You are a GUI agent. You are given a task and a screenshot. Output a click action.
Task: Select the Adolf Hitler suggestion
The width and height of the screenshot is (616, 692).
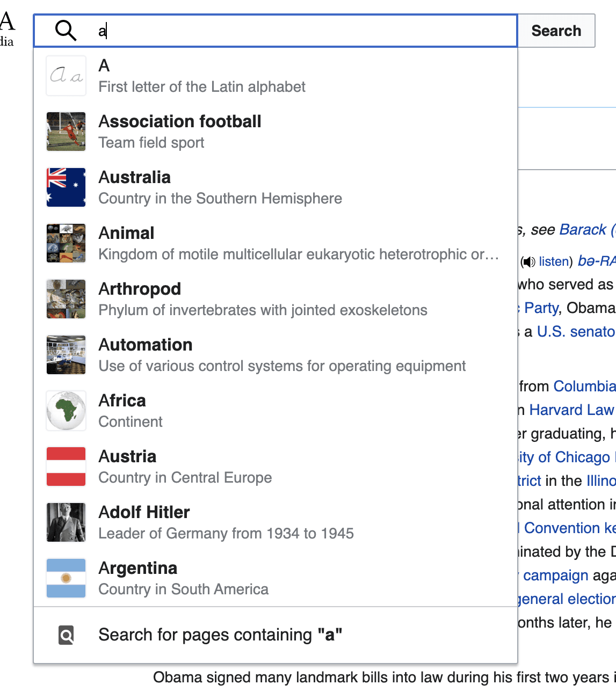pos(276,522)
